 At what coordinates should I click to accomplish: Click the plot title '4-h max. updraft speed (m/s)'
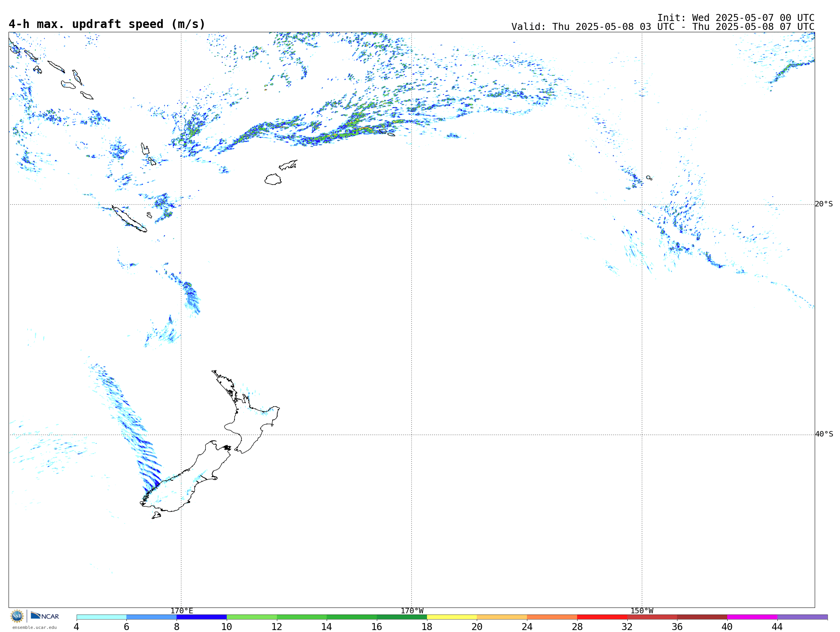tap(107, 24)
